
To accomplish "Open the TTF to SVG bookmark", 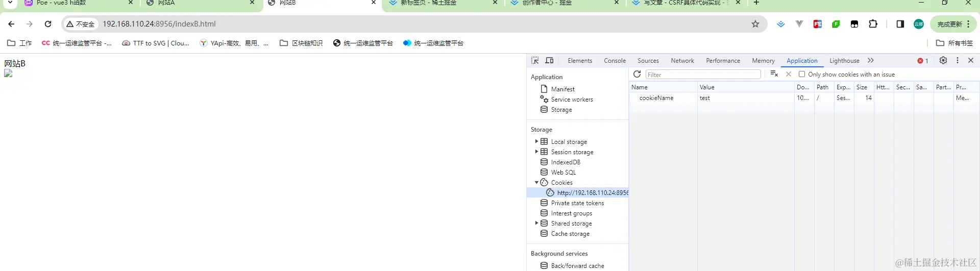I will click(156, 43).
